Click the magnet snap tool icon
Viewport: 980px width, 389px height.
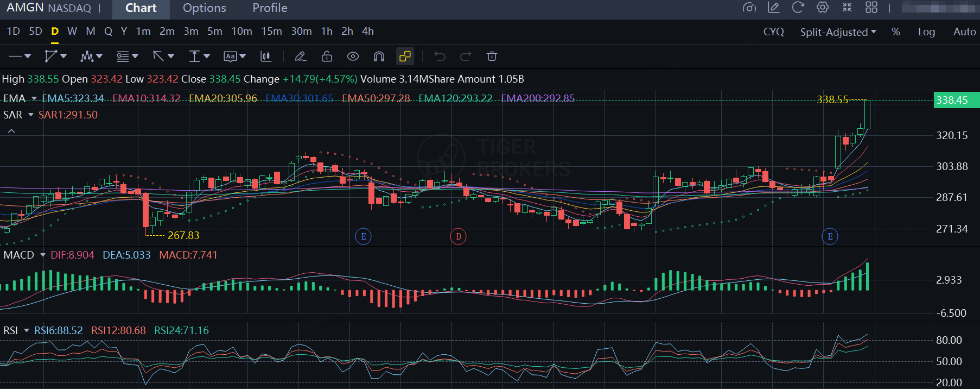pos(379,57)
